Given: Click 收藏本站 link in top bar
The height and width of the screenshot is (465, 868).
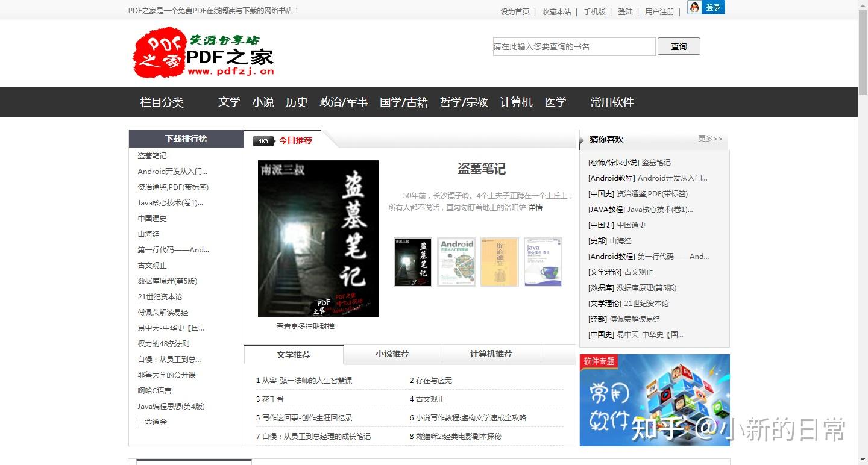Looking at the screenshot, I should (556, 11).
